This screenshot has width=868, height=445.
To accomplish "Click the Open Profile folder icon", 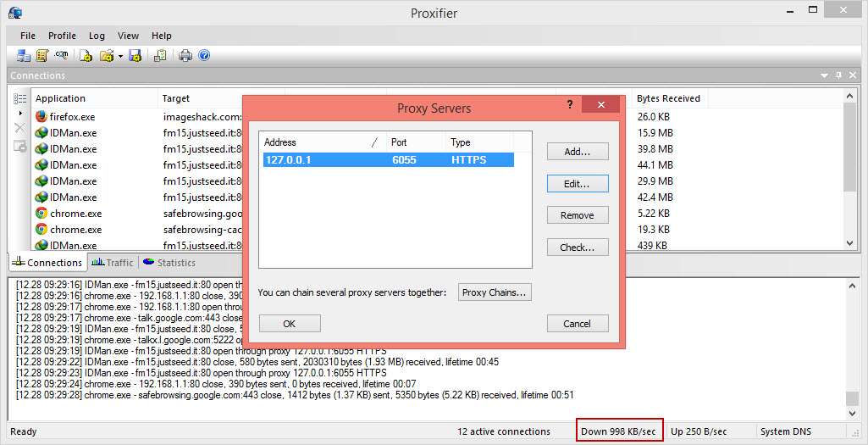I will (x=106, y=56).
